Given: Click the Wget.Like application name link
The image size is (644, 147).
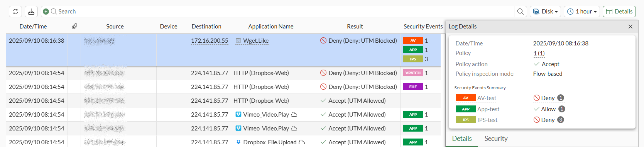Looking at the screenshot, I should point(256,40).
